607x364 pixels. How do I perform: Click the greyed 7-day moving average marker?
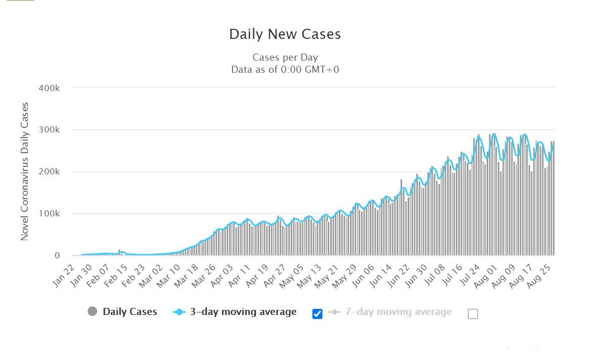click(x=334, y=312)
